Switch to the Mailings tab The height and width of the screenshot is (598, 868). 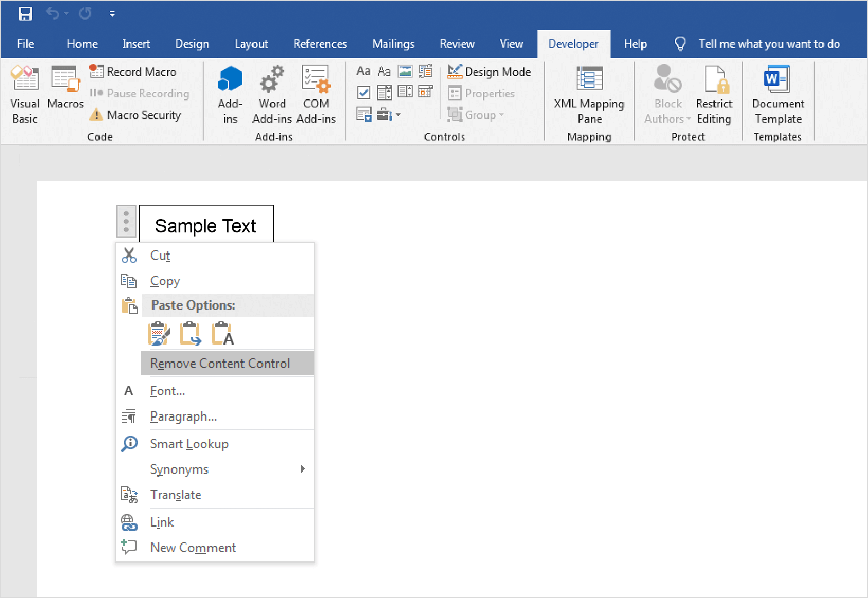(x=393, y=44)
